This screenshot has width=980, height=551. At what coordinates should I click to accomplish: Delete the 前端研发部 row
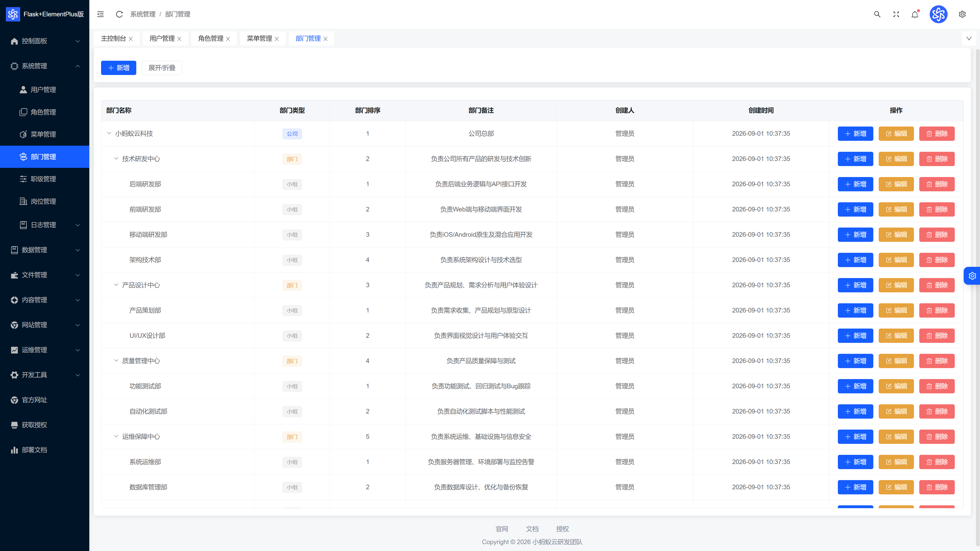[937, 209]
